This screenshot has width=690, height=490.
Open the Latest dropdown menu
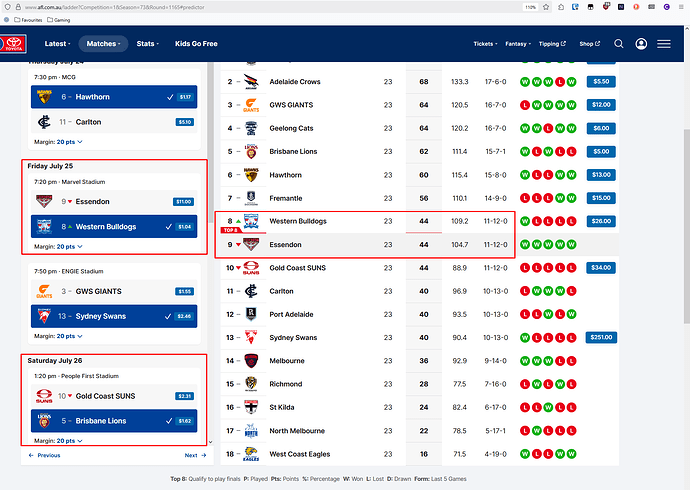[57, 44]
